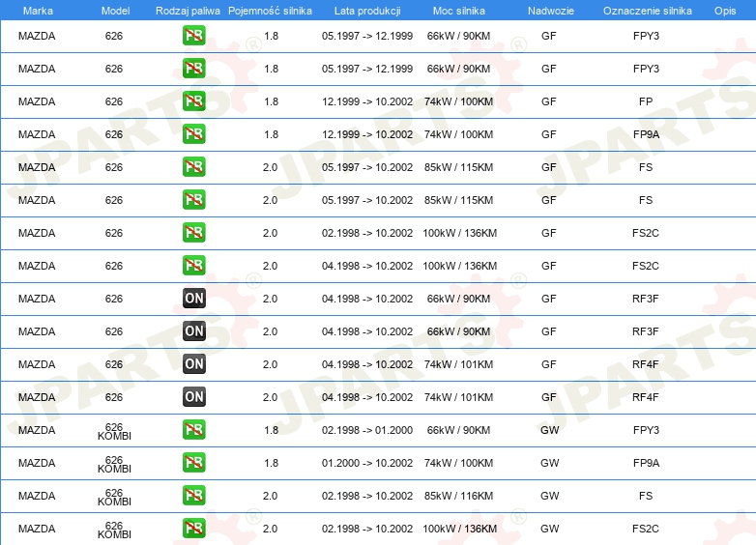Image resolution: width=756 pixels, height=545 pixels.
Task: Click the Model column header
Action: (x=115, y=11)
